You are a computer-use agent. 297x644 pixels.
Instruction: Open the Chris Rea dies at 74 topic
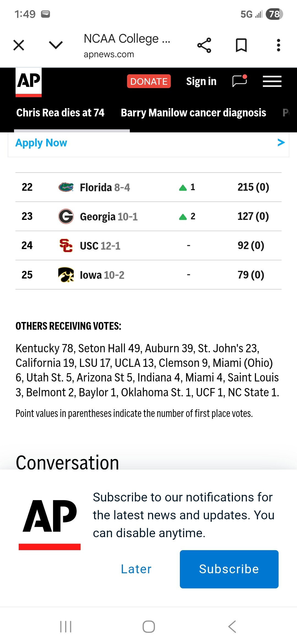click(x=60, y=113)
